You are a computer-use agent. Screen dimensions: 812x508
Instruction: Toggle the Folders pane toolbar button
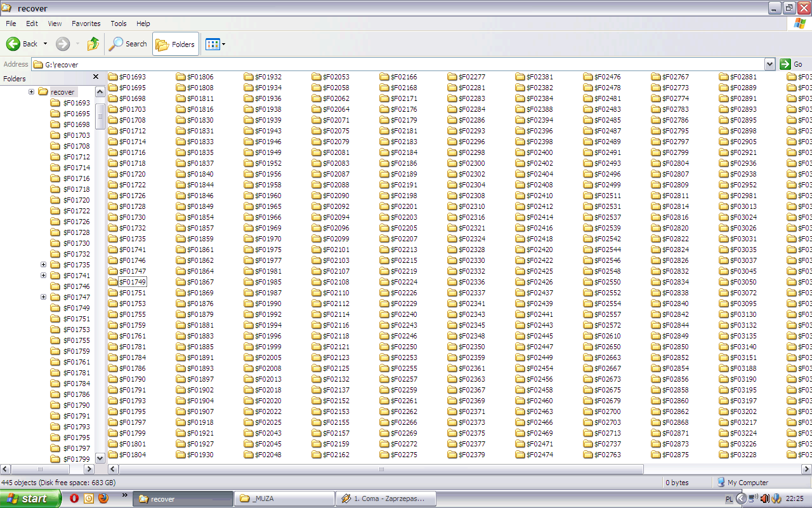tap(176, 44)
